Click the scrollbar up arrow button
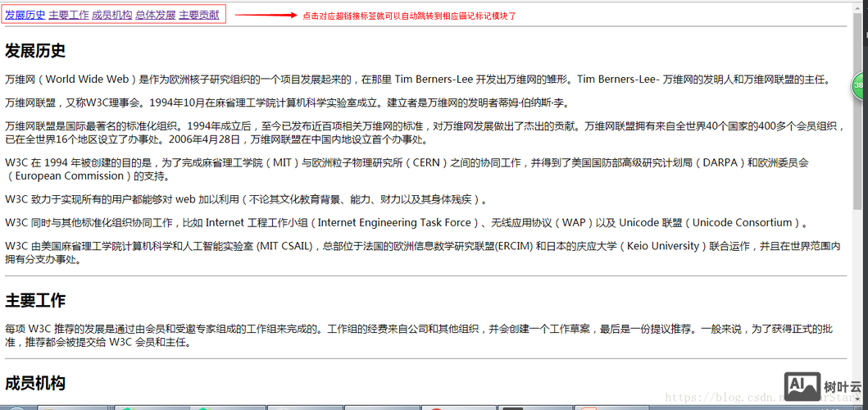868x410 pixels. click(857, 9)
